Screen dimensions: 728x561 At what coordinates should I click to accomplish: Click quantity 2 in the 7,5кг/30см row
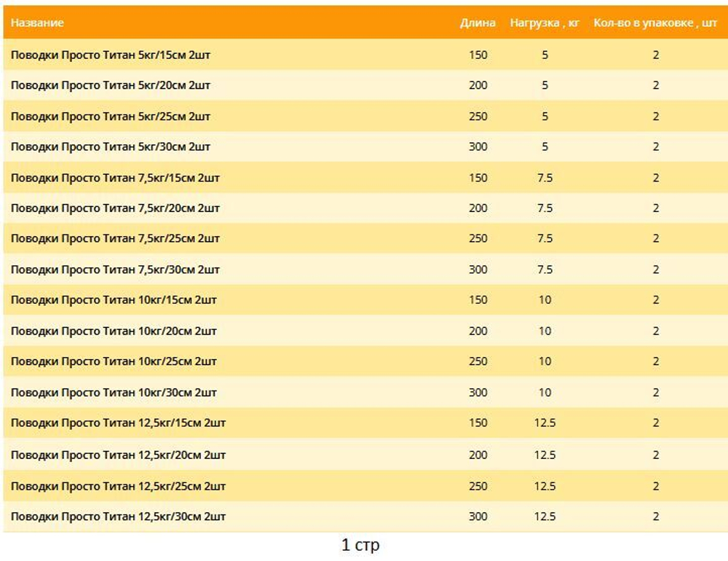656,270
